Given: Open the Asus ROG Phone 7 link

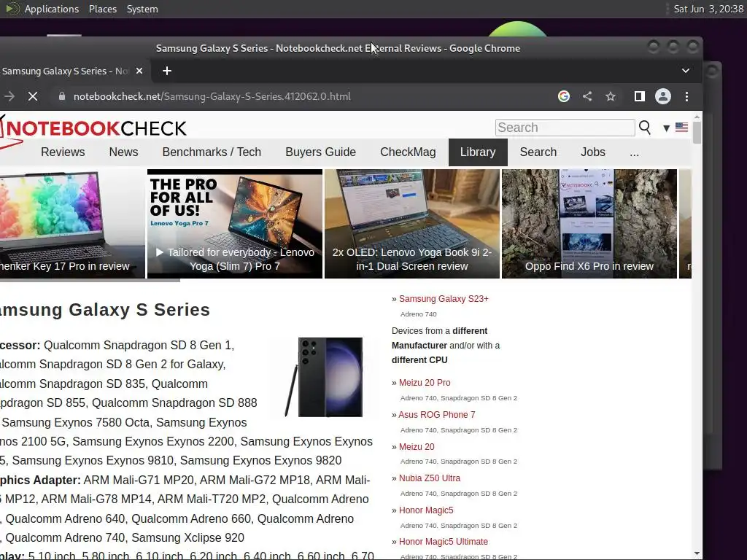Looking at the screenshot, I should (x=437, y=415).
